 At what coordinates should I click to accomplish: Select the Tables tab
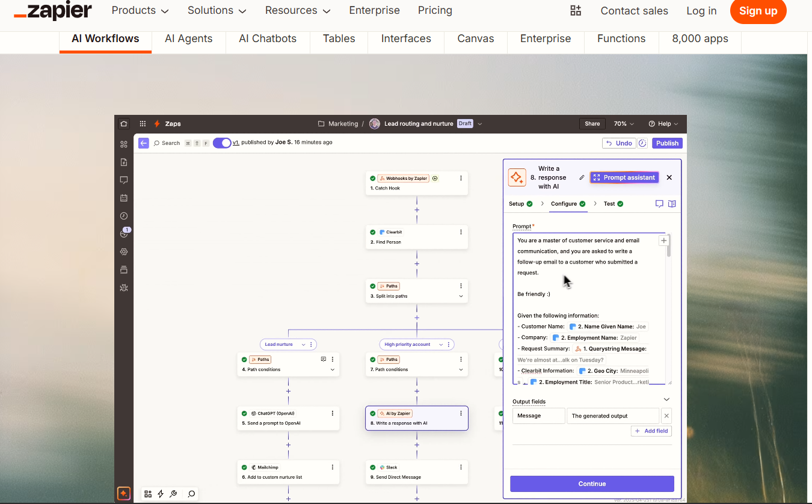[x=339, y=38]
